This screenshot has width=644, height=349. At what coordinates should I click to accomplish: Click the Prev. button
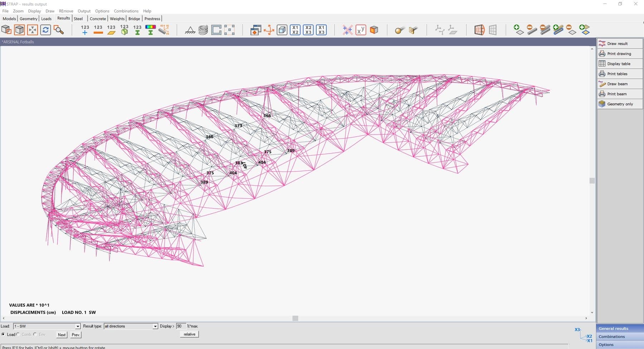pos(75,335)
